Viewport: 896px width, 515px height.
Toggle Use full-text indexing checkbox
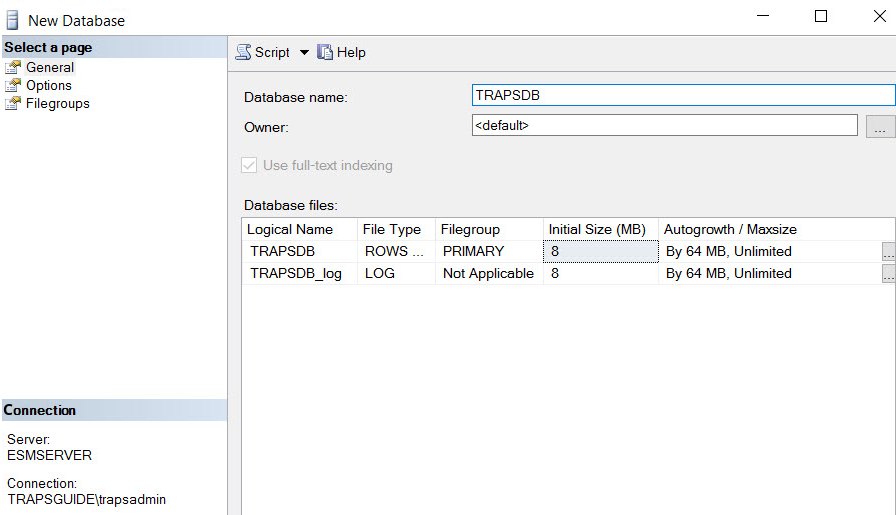(x=250, y=166)
